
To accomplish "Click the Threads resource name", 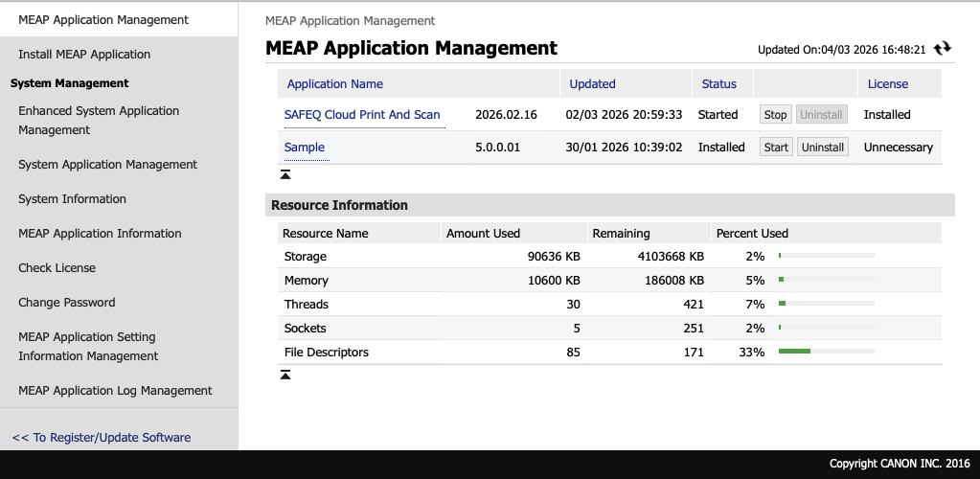I will [307, 304].
